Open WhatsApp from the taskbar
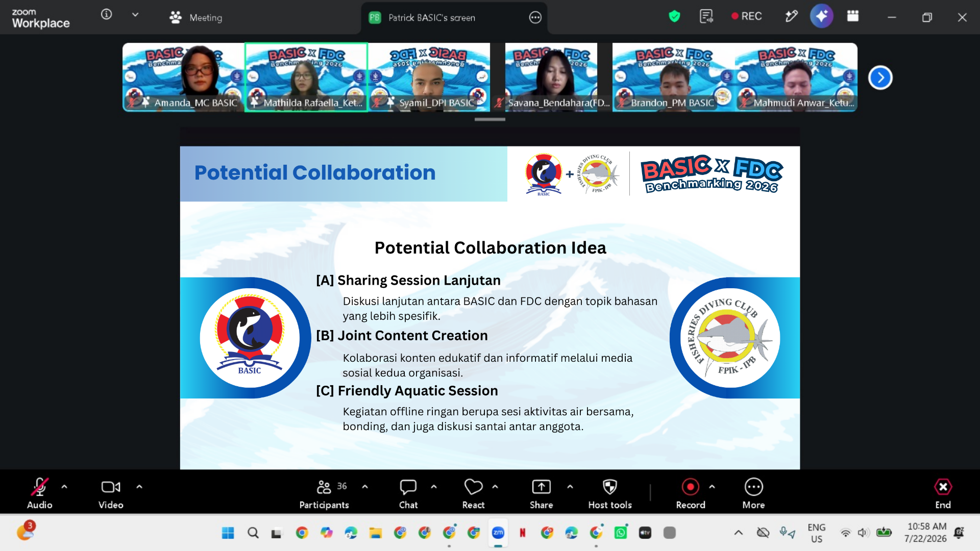980x551 pixels. pyautogui.click(x=621, y=533)
